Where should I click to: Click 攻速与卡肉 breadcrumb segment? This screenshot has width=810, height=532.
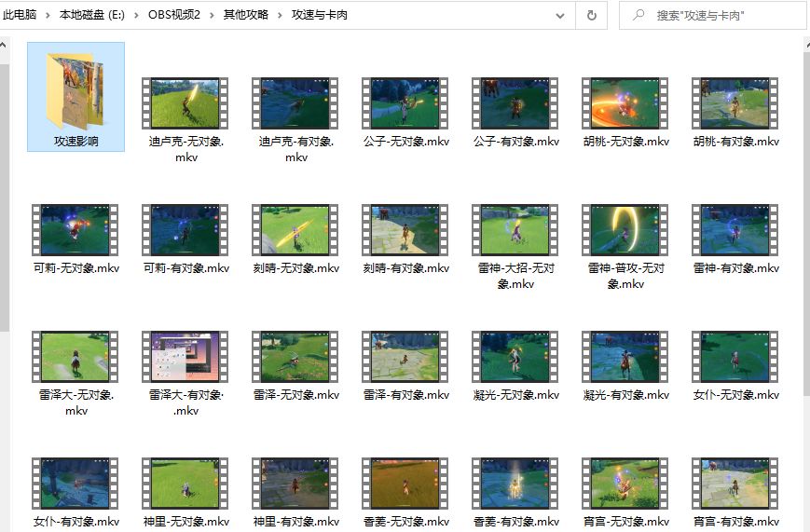tap(320, 15)
